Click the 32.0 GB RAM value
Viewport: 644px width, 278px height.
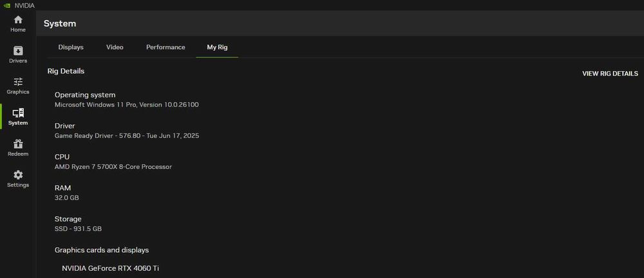67,197
